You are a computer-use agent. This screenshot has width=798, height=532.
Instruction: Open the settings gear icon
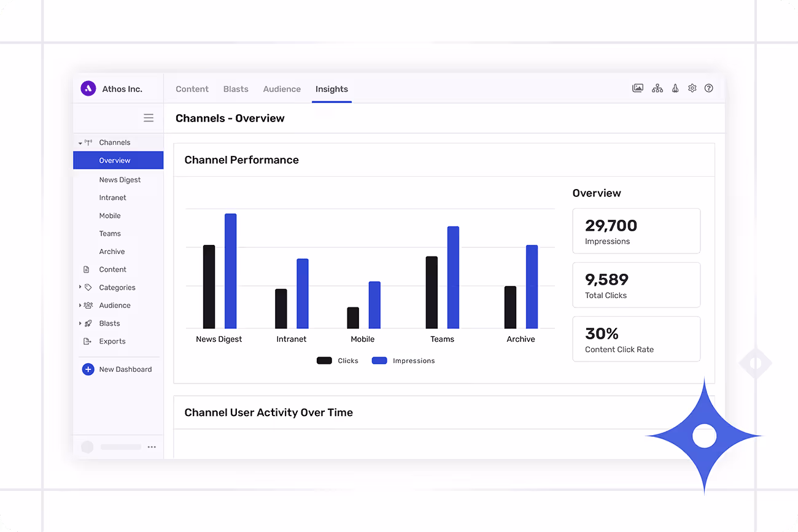(x=692, y=88)
